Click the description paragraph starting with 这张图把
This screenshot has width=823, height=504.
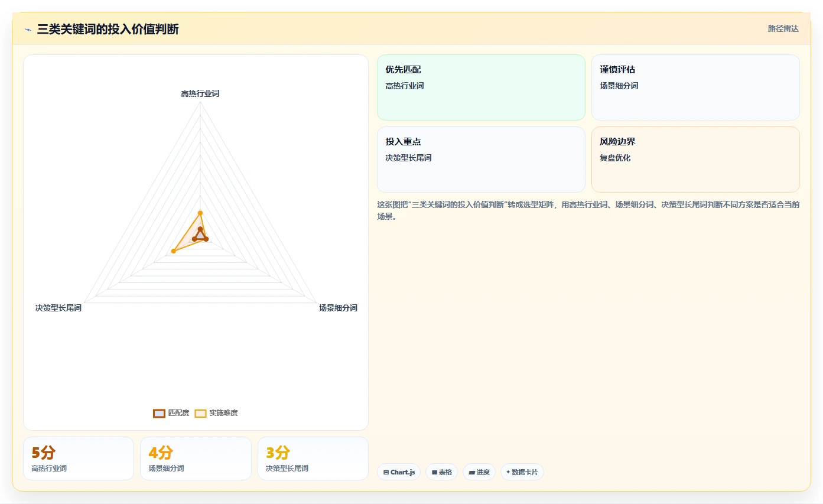[588, 210]
